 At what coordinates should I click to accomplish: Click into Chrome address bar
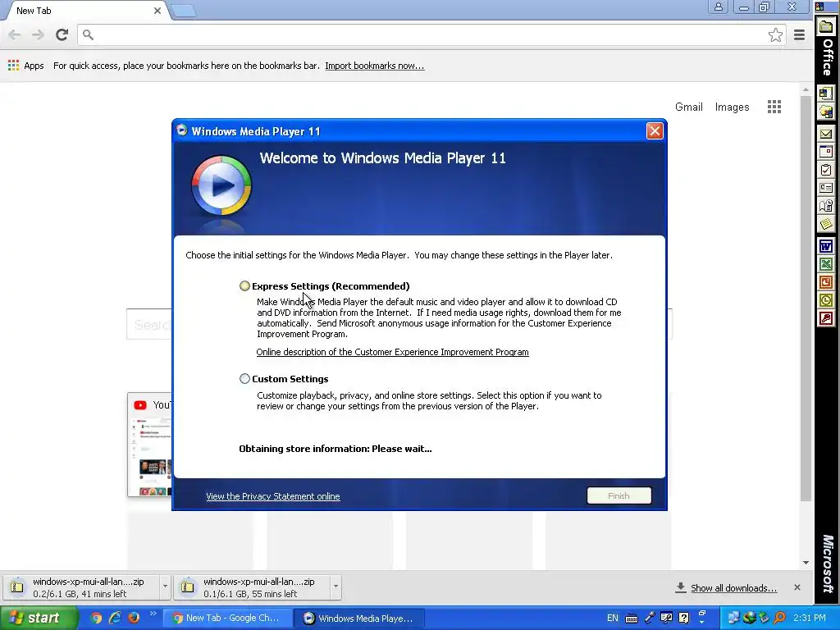423,34
